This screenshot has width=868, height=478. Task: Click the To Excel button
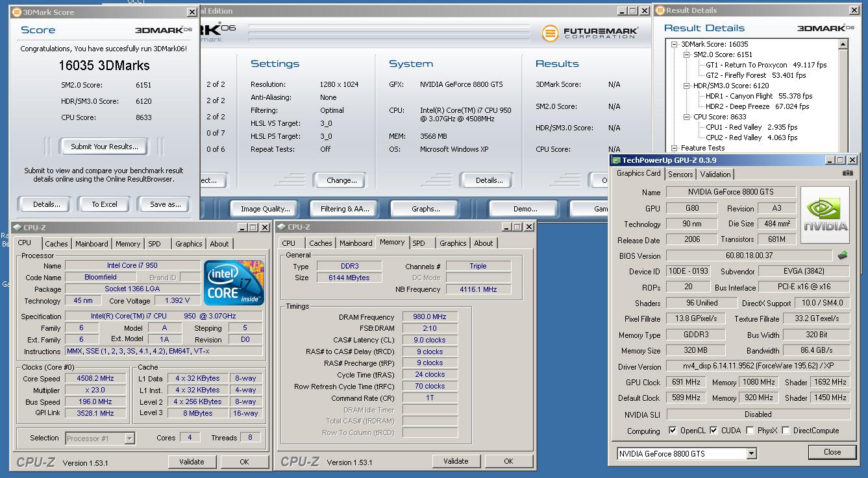105,204
